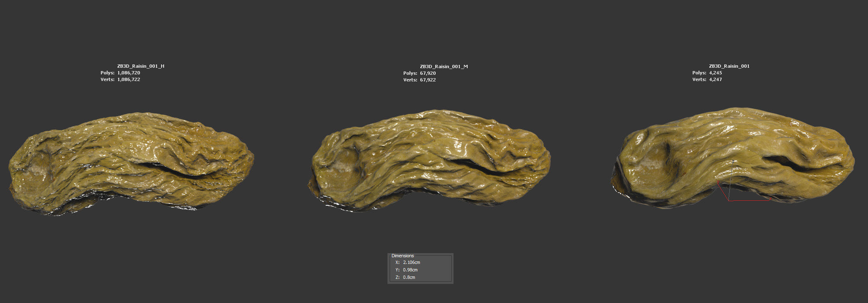Select the ZB3D_Raisin_001 low-poly raisin model
The image size is (868, 303).
(x=733, y=158)
